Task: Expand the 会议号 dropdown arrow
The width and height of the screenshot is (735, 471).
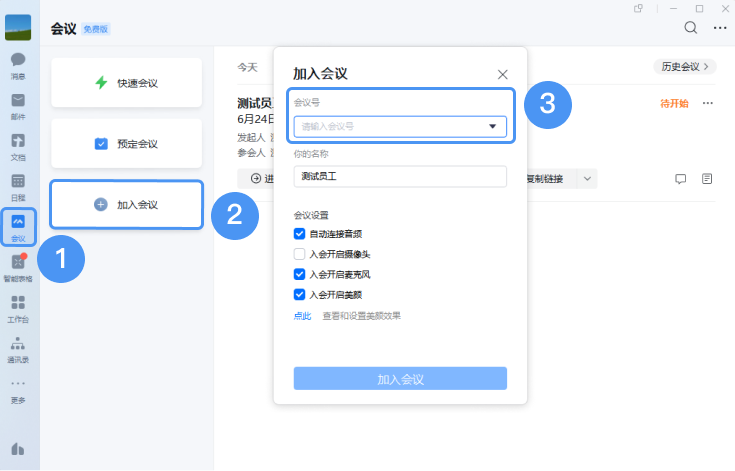Action: click(x=492, y=127)
